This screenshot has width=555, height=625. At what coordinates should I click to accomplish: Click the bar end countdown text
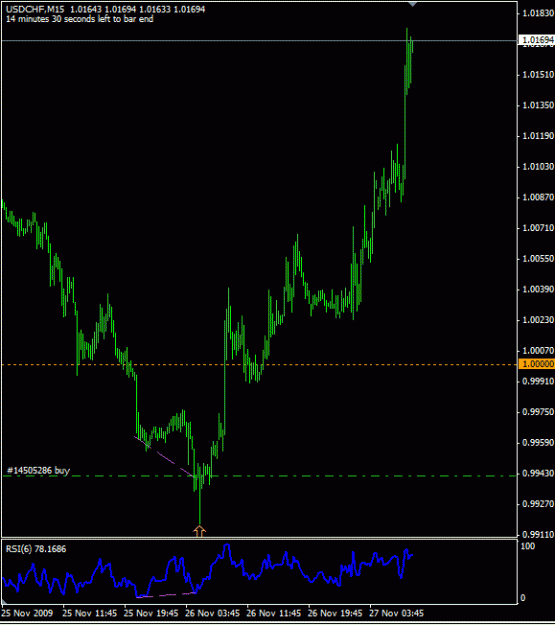click(x=79, y=19)
